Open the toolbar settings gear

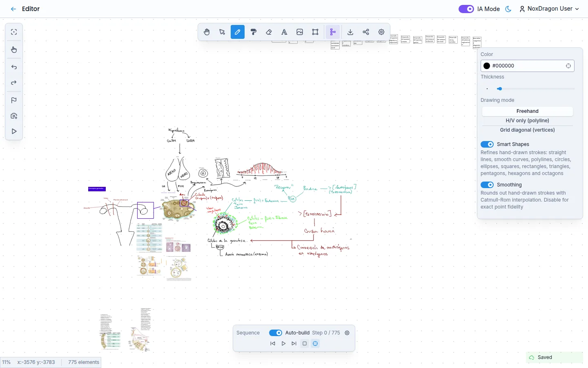tap(381, 32)
